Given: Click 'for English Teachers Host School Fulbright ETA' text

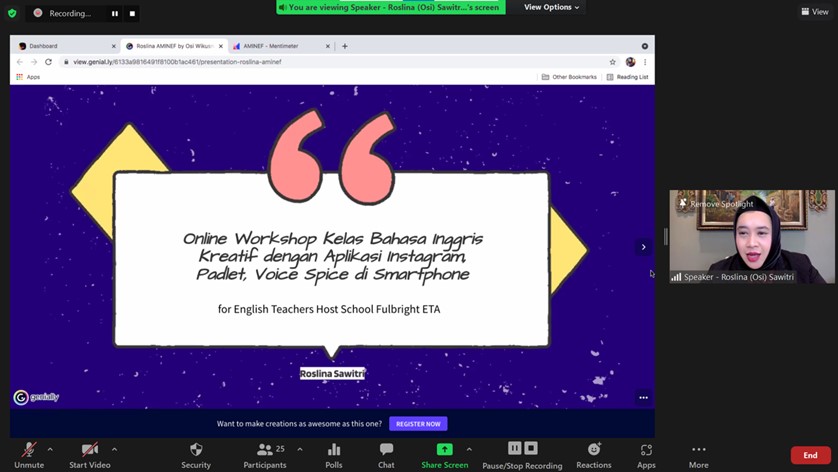Looking at the screenshot, I should pos(329,309).
